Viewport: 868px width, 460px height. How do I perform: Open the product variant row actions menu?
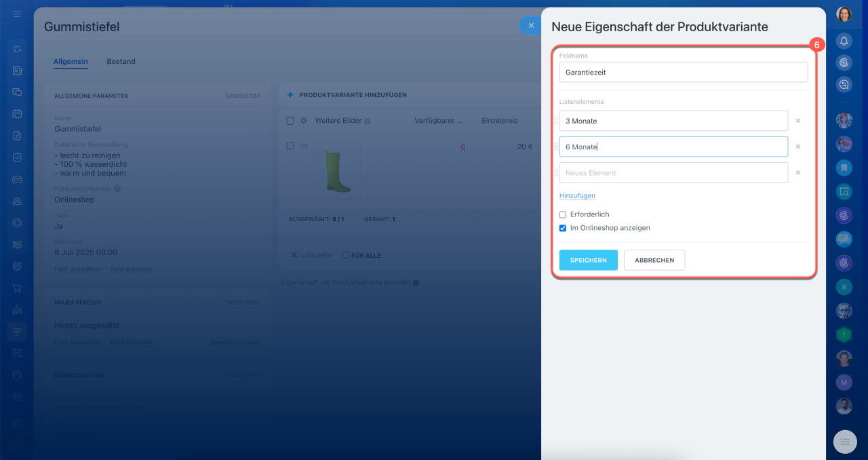tap(304, 147)
